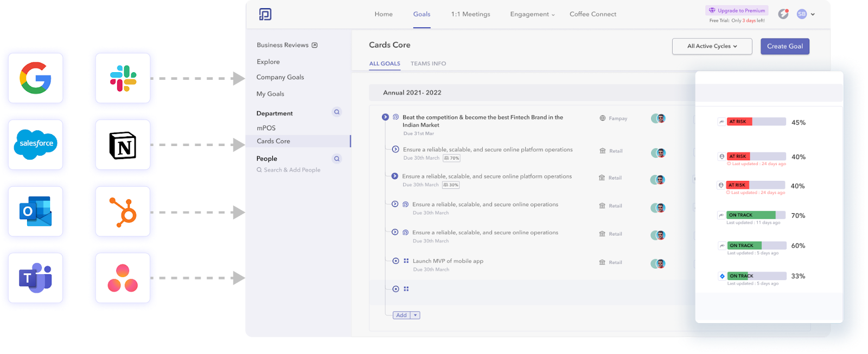Click the Notion logo tile
The image size is (868, 354).
pos(123,144)
